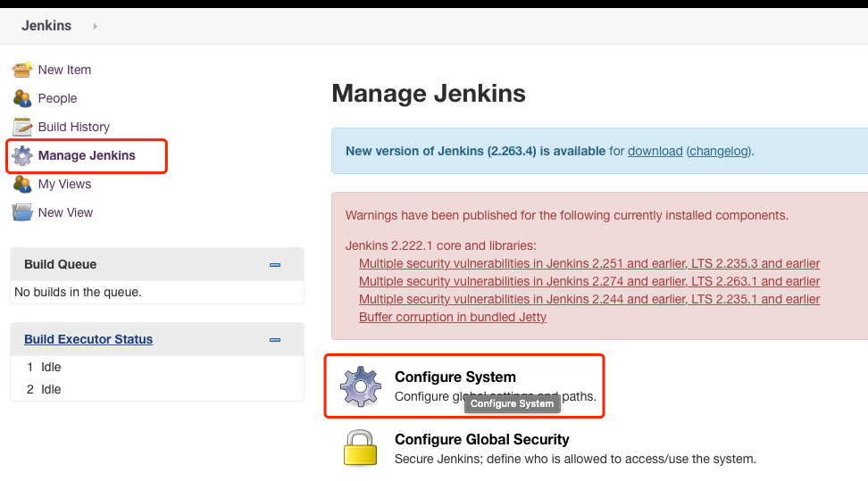The image size is (868, 481).
Task: Click the large Configure System gear icon
Action: pyautogui.click(x=361, y=386)
